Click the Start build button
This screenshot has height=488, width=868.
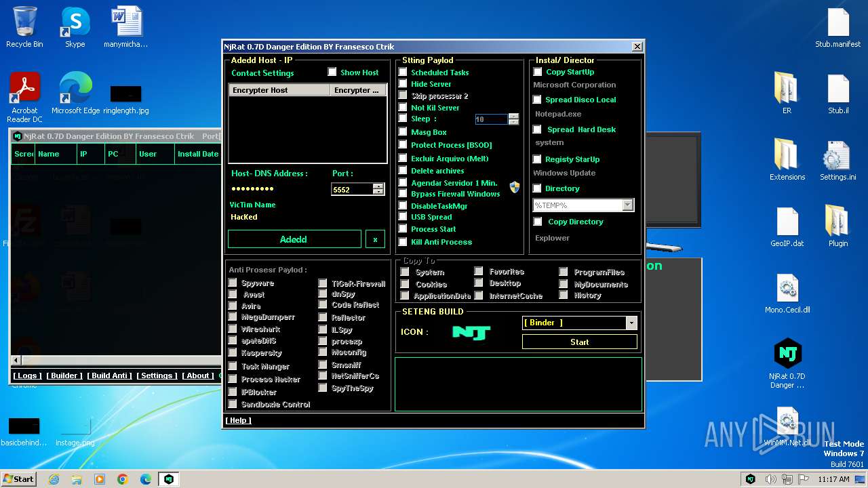580,342
